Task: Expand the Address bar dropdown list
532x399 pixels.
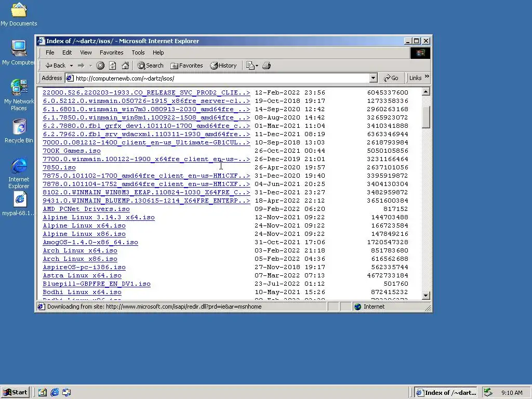Action: pyautogui.click(x=373, y=78)
